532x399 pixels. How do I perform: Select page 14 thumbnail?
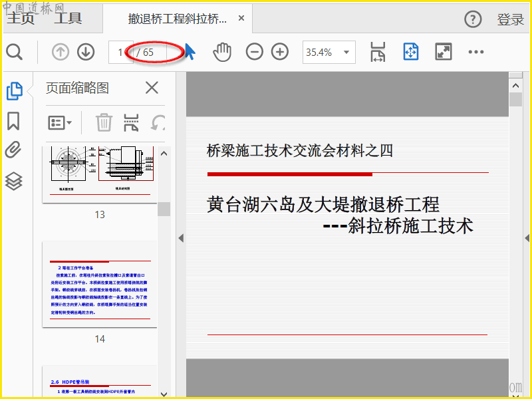point(100,285)
